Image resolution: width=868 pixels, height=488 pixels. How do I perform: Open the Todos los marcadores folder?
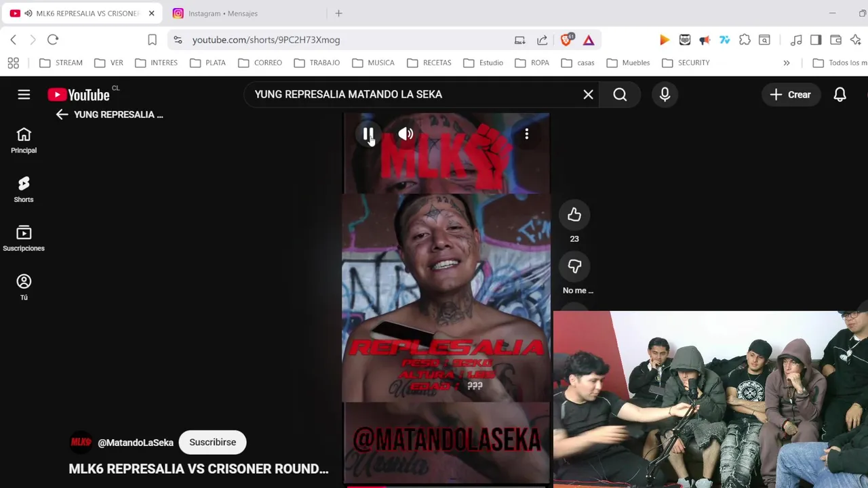coord(840,62)
